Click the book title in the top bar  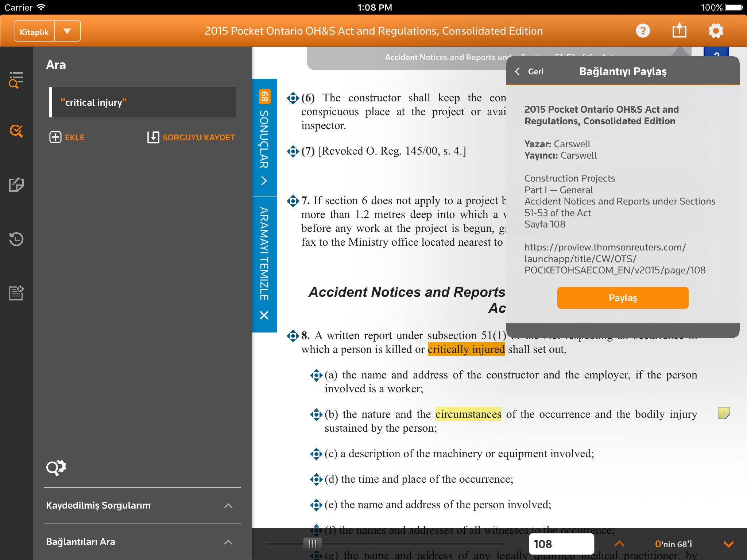373,31
